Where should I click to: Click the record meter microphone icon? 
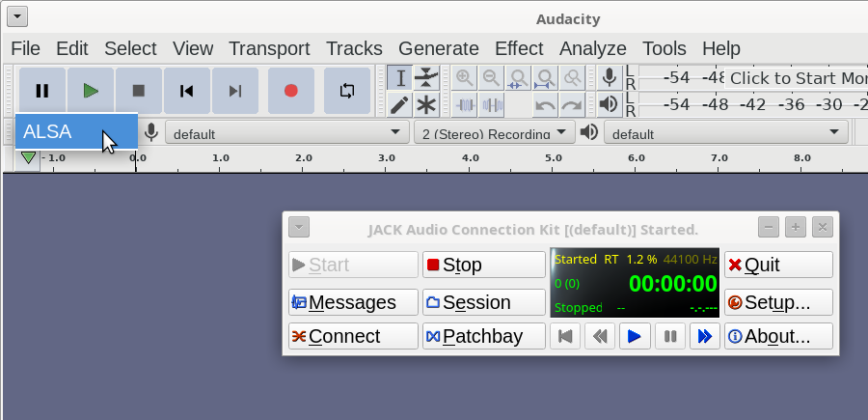click(609, 77)
